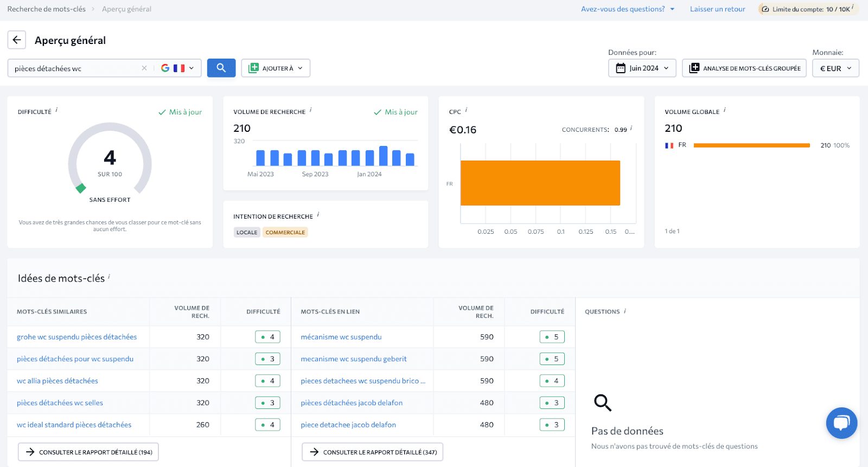Viewport: 868px width, 467px height.
Task: Click the tallest blue bar in volume chart
Action: [384, 156]
